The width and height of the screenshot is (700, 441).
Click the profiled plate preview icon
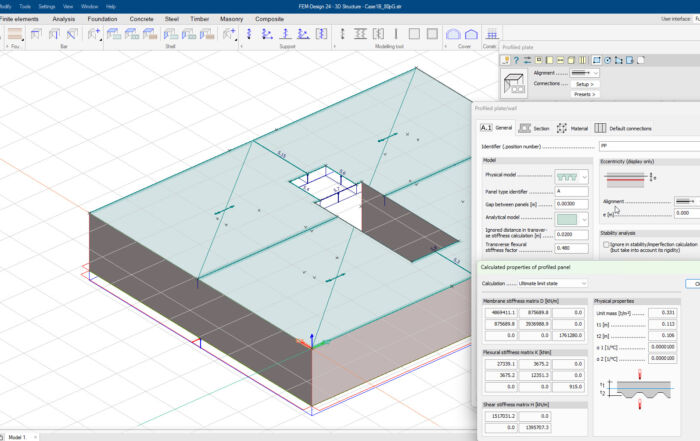pos(515,83)
